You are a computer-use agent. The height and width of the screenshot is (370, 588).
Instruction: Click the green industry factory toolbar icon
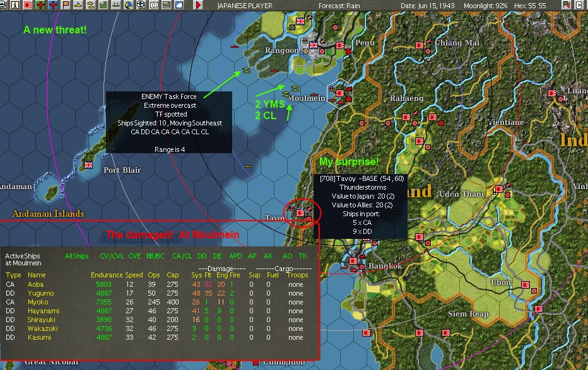[x=103, y=5]
